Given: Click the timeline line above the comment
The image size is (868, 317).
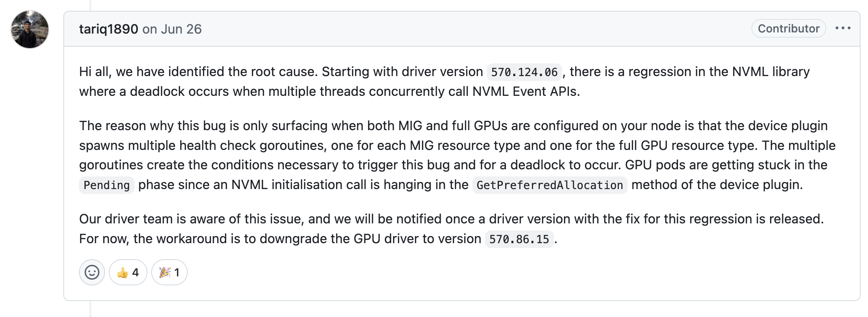Looking at the screenshot, I should 90,5.
